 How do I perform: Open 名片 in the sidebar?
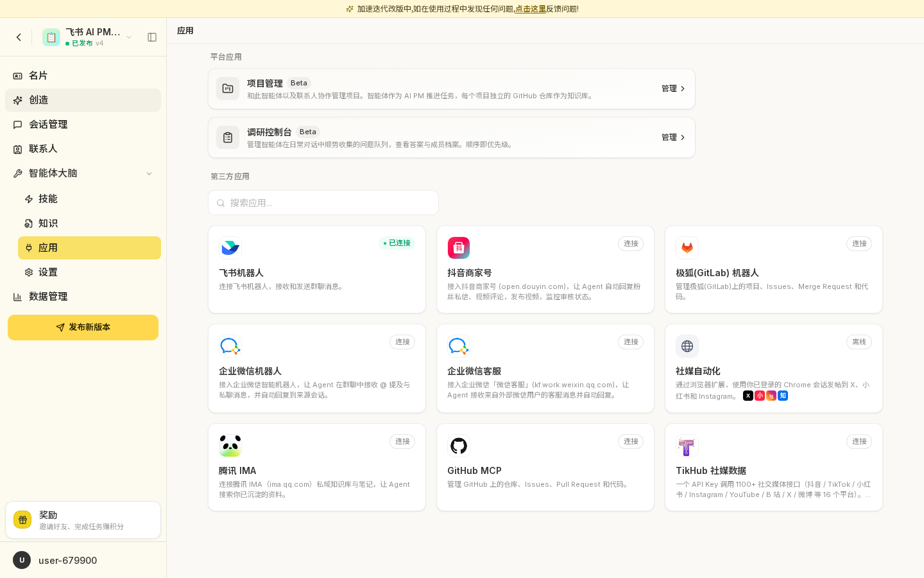83,76
